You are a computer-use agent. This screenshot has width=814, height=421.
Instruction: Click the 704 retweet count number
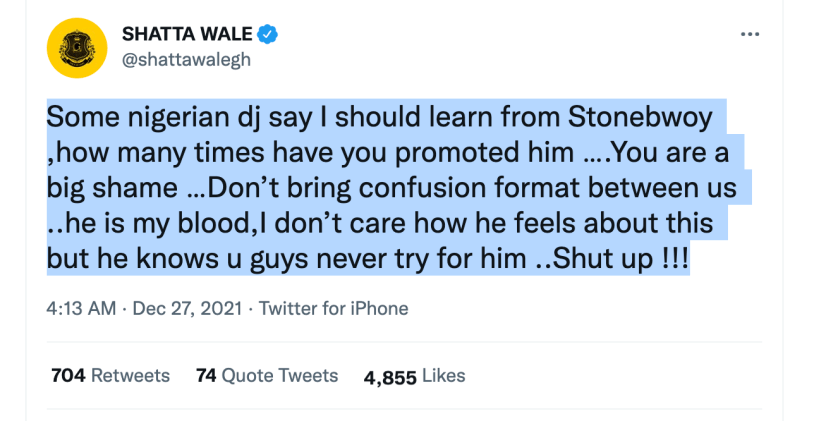(68, 375)
